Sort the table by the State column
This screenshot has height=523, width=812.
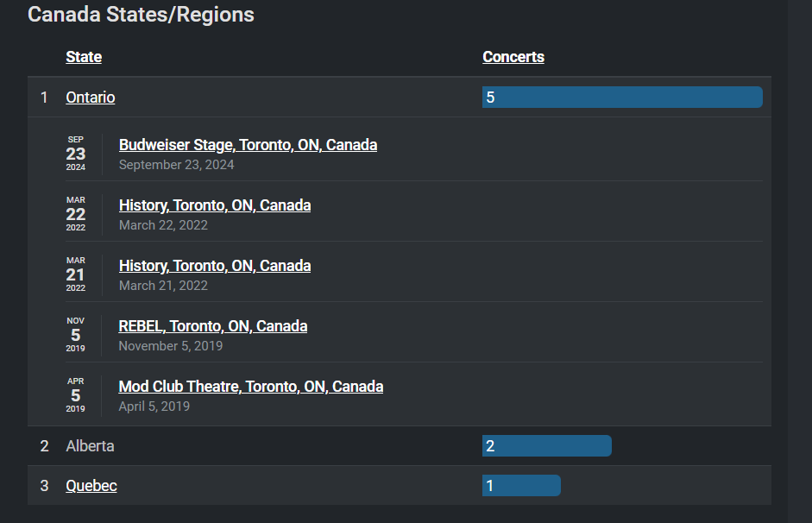tap(84, 56)
